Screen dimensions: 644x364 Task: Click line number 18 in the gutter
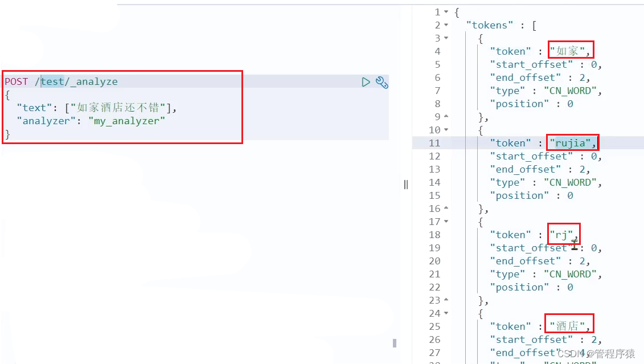click(434, 235)
